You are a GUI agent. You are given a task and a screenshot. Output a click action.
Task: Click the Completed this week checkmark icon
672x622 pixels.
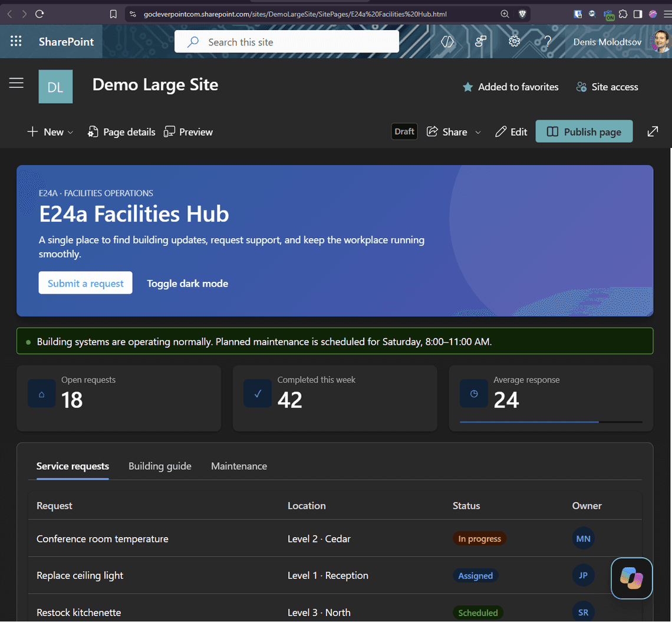click(x=258, y=393)
